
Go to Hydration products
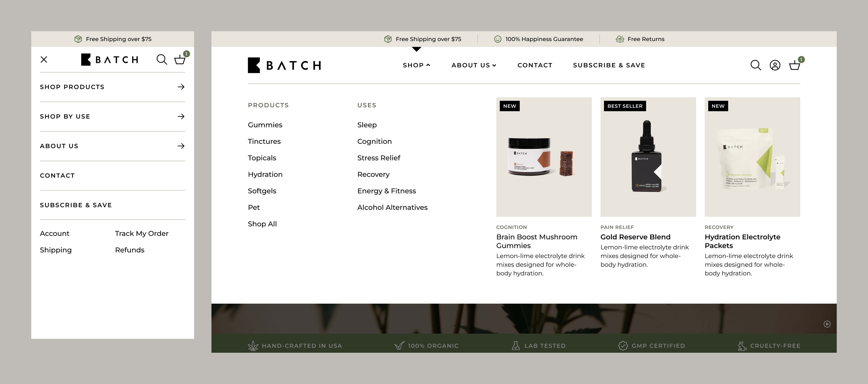coord(265,174)
